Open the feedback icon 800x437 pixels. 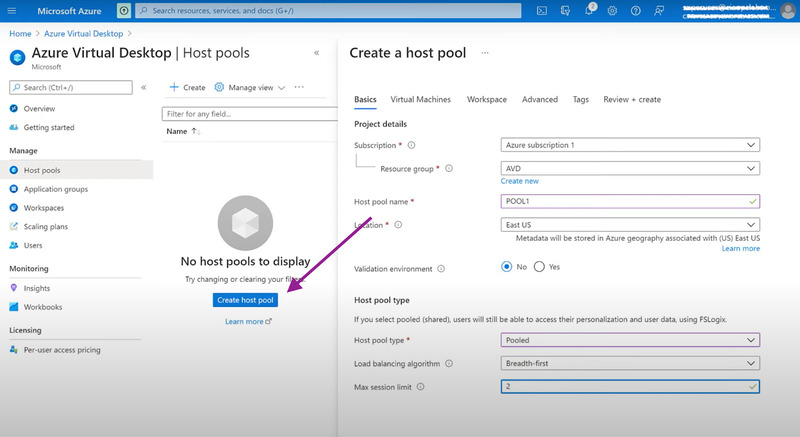(659, 11)
